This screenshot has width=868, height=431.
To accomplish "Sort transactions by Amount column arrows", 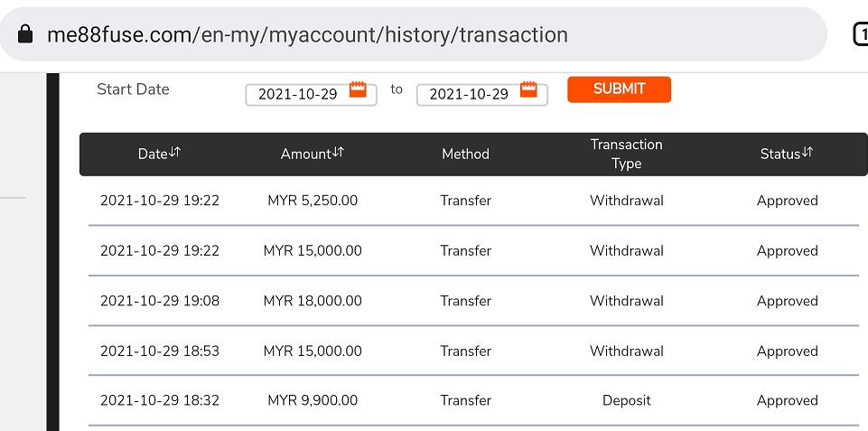I will pyautogui.click(x=338, y=153).
